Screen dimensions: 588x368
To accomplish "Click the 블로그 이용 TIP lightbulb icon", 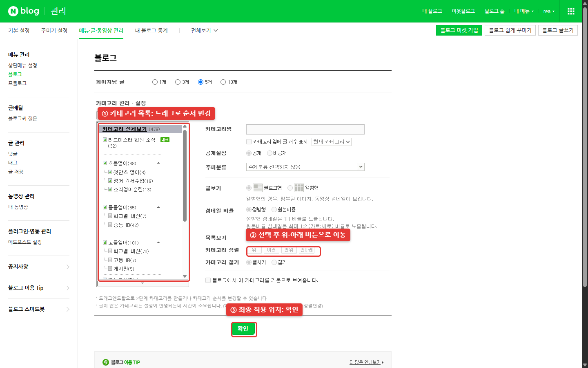I will (106, 362).
